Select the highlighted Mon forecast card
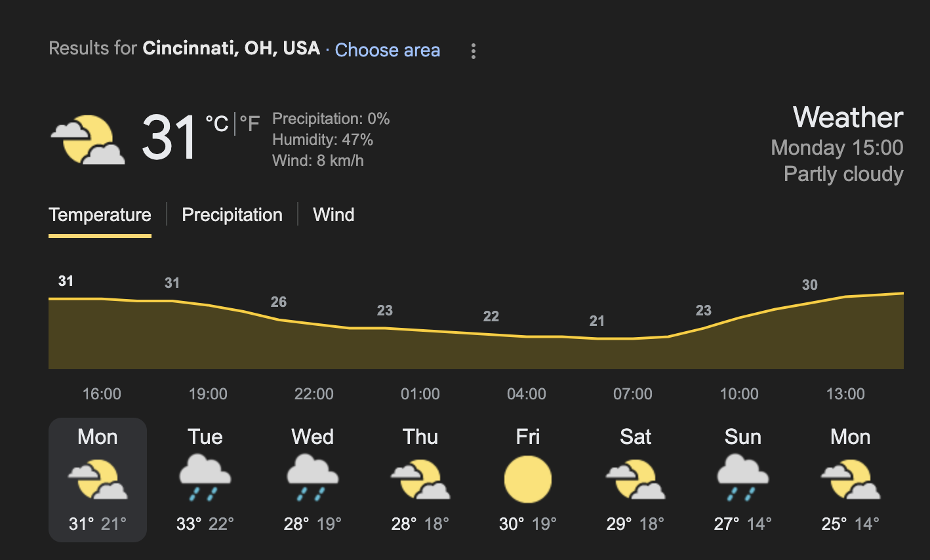 [x=98, y=480]
